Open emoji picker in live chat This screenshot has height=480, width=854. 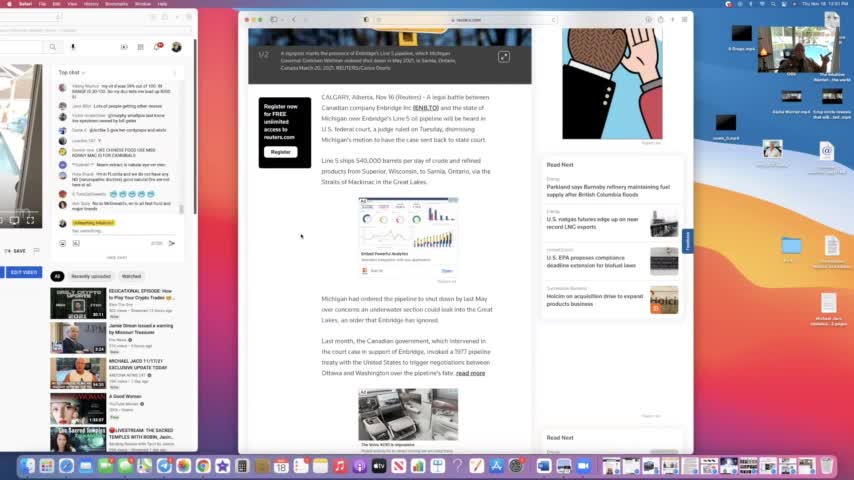pos(63,244)
